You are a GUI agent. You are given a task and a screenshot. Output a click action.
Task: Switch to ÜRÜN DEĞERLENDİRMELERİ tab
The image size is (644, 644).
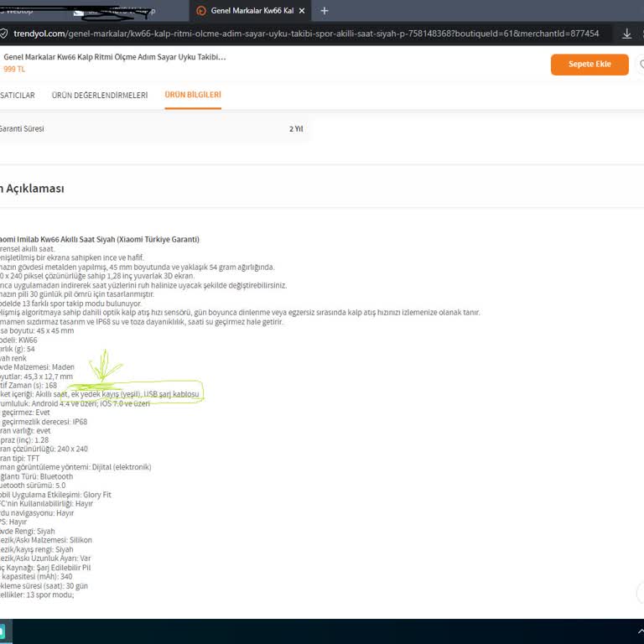tap(100, 96)
